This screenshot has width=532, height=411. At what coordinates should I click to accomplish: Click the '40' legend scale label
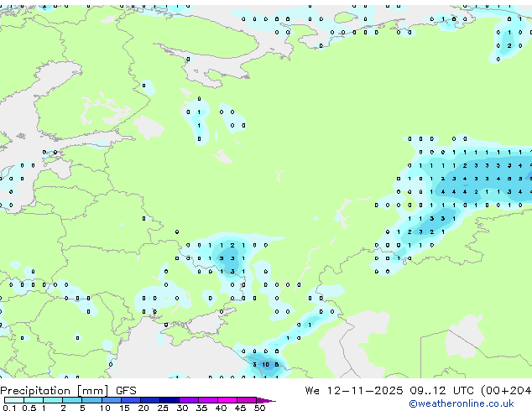[222, 408]
